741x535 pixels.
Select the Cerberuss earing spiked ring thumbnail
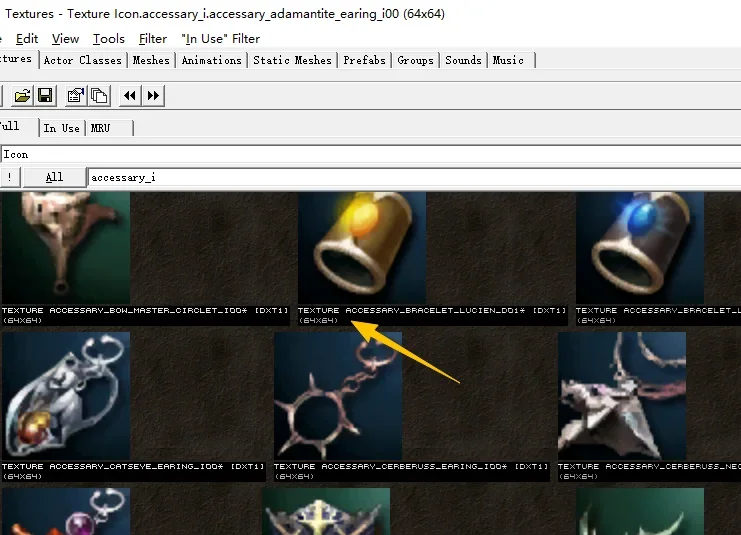click(x=338, y=396)
